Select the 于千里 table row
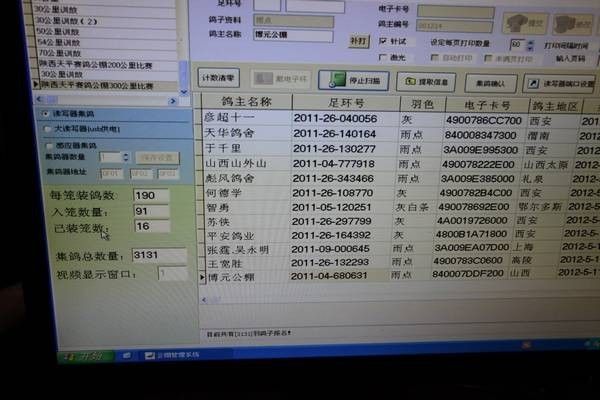 pos(400,149)
